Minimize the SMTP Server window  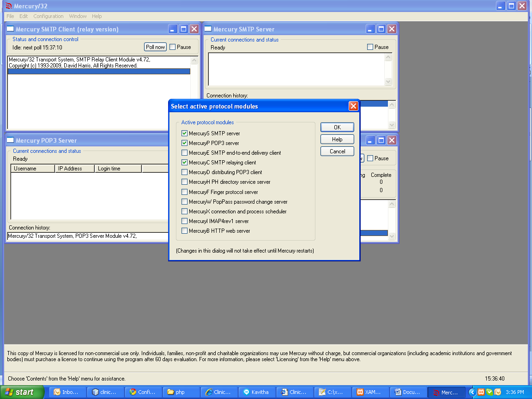370,29
